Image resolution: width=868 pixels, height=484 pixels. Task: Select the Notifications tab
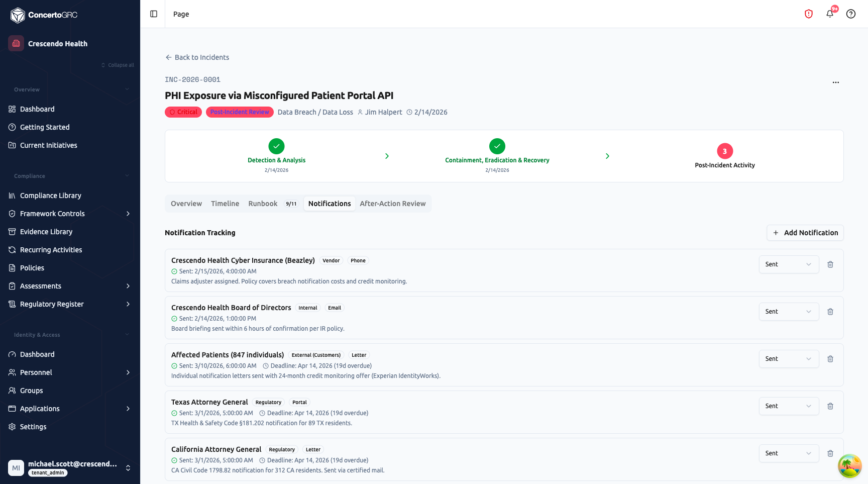pos(330,204)
